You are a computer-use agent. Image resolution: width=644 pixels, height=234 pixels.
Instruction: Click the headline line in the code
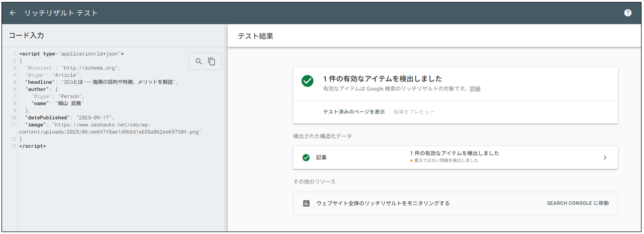tap(102, 81)
